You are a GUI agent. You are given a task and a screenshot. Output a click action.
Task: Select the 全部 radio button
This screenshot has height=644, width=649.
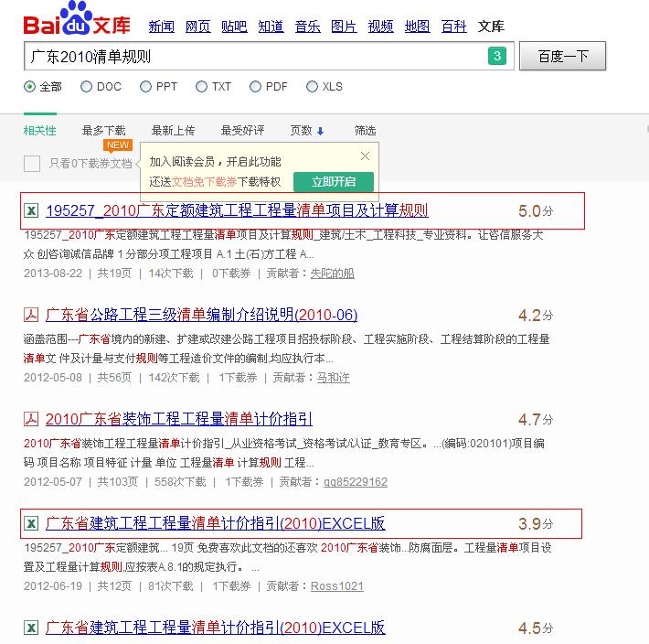point(30,87)
